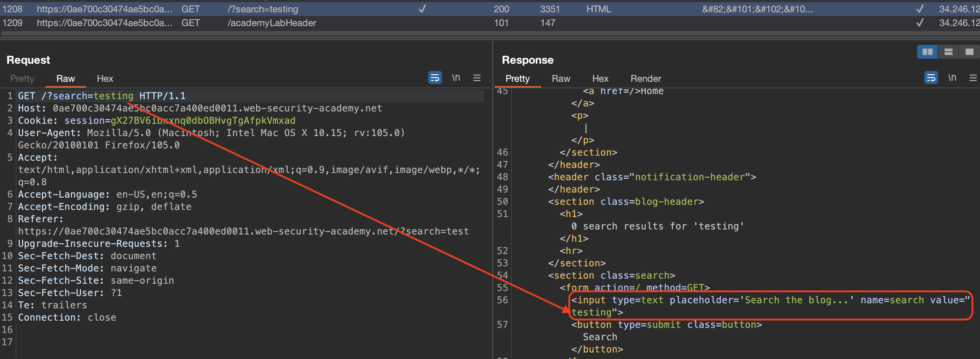Open the Request Hex tab
Image resolution: width=980 pixels, height=359 pixels.
tap(105, 79)
